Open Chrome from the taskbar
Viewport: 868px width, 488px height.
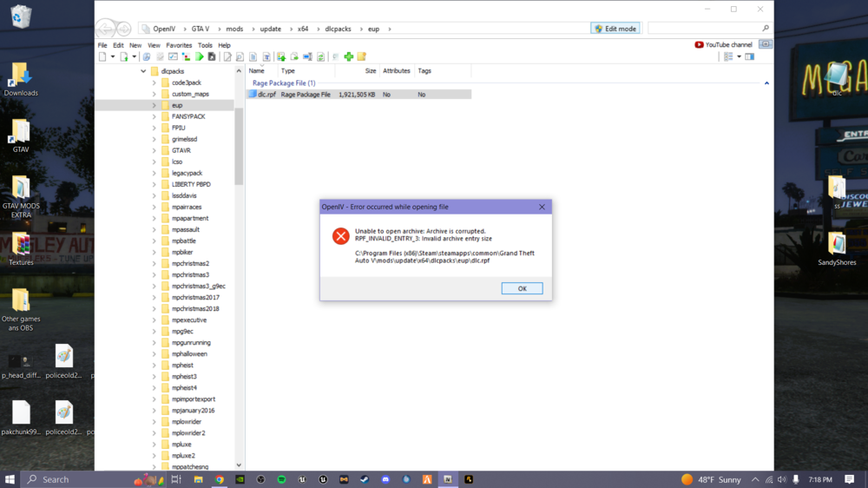click(220, 479)
